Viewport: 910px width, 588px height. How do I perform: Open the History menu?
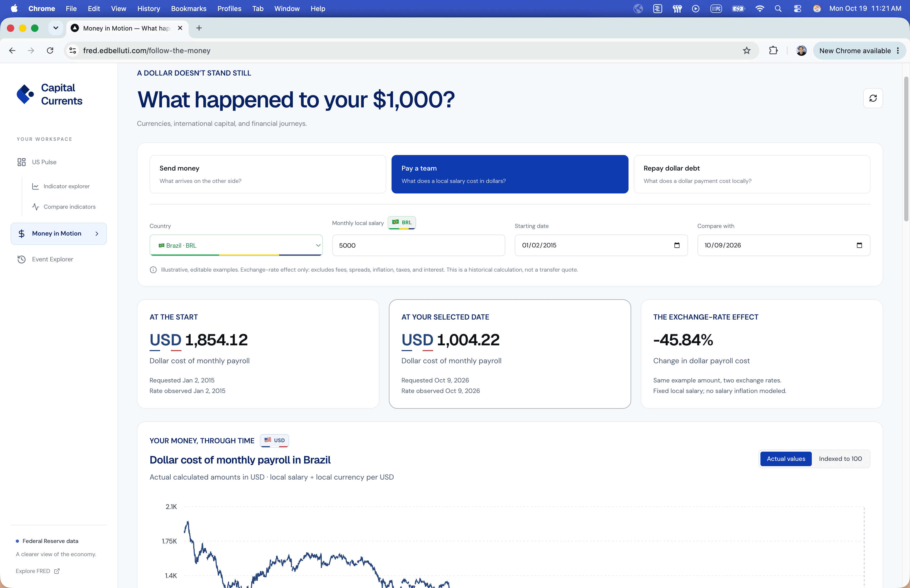[148, 8]
